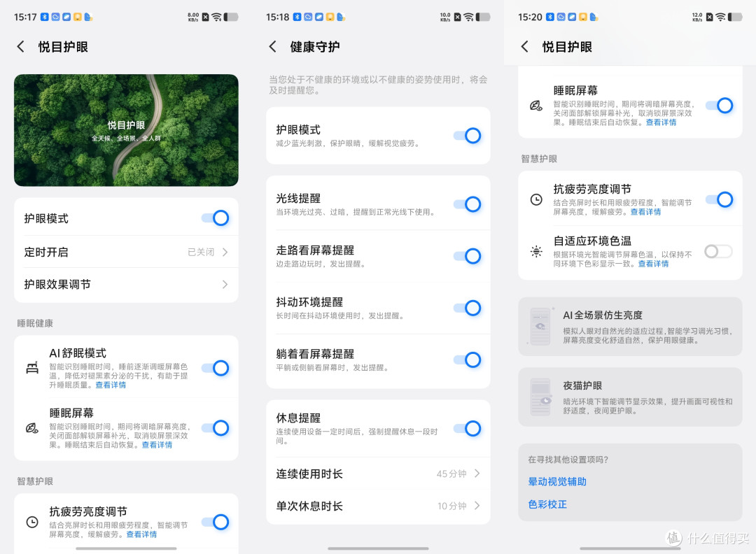Tap the back arrow beside 健康守护
756x554 pixels.
[272, 47]
